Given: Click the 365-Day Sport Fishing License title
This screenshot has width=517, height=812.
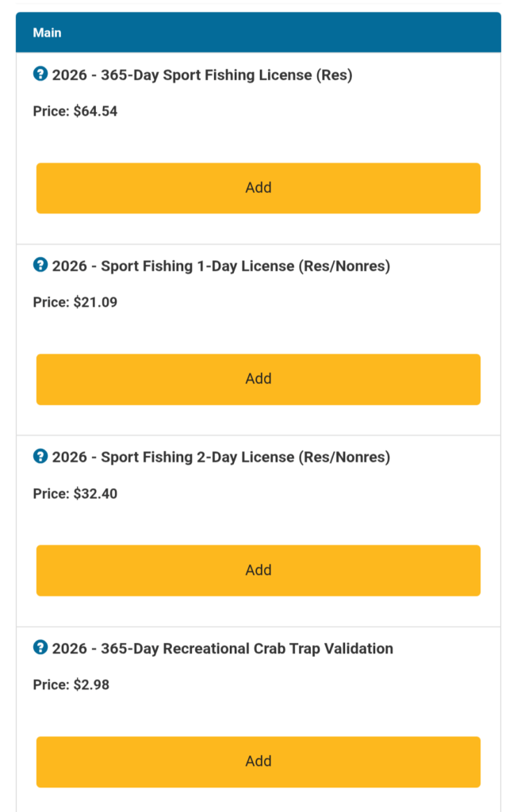Looking at the screenshot, I should pyautogui.click(x=202, y=75).
